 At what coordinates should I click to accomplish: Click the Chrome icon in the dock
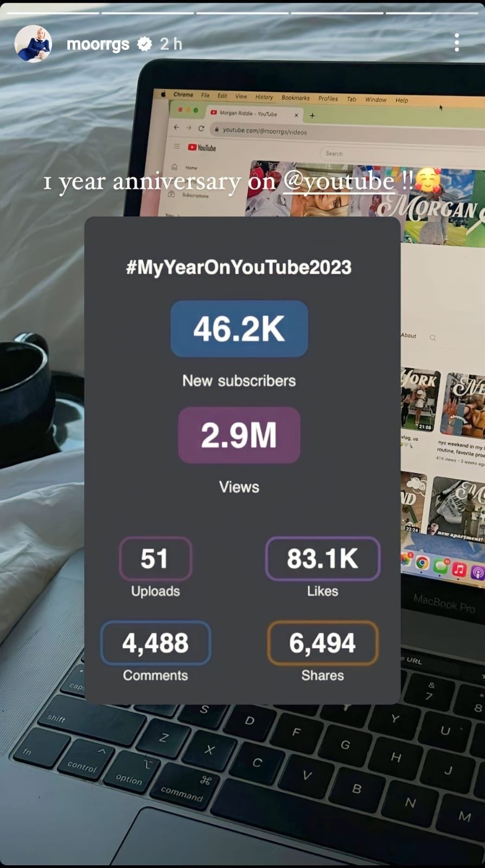pyautogui.click(x=423, y=564)
